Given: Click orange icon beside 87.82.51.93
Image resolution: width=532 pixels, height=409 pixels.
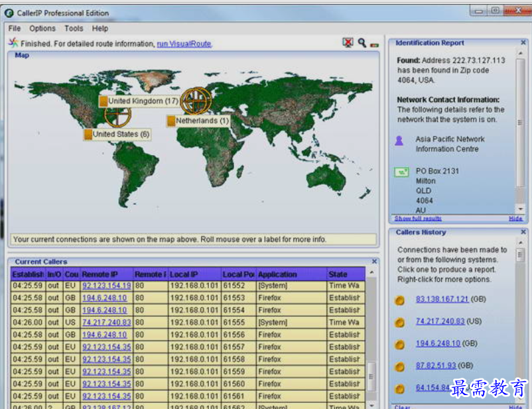Looking at the screenshot, I should (x=400, y=367).
